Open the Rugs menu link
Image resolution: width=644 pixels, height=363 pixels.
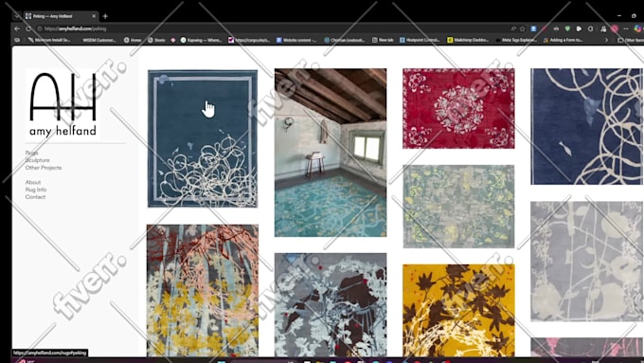click(31, 153)
